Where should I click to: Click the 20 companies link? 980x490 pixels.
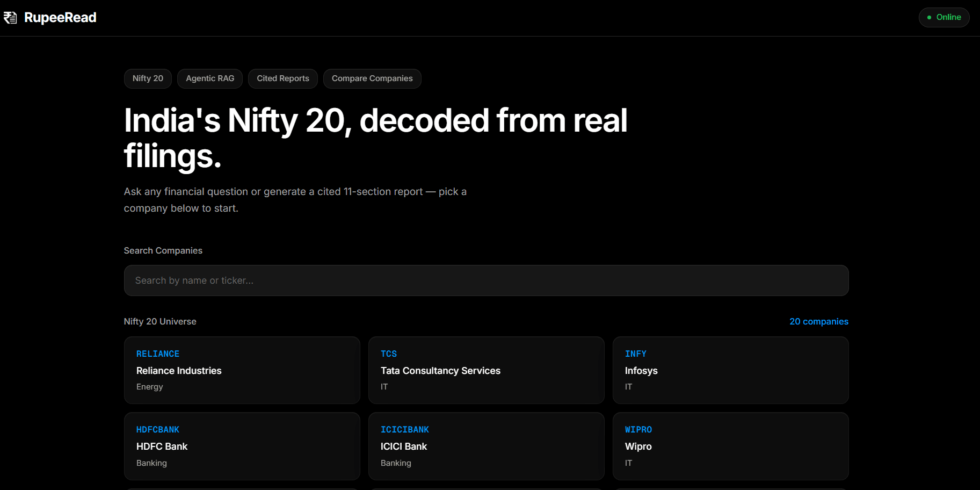(x=818, y=321)
